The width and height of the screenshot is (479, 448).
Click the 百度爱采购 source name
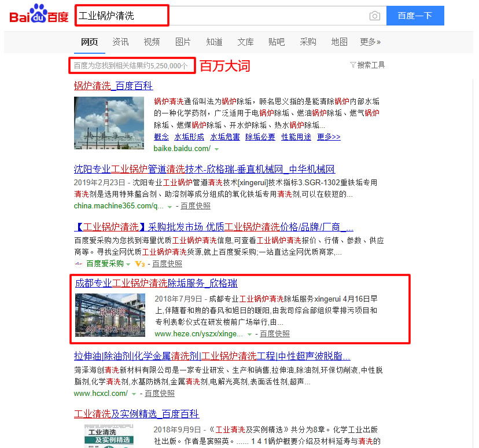[x=105, y=264]
